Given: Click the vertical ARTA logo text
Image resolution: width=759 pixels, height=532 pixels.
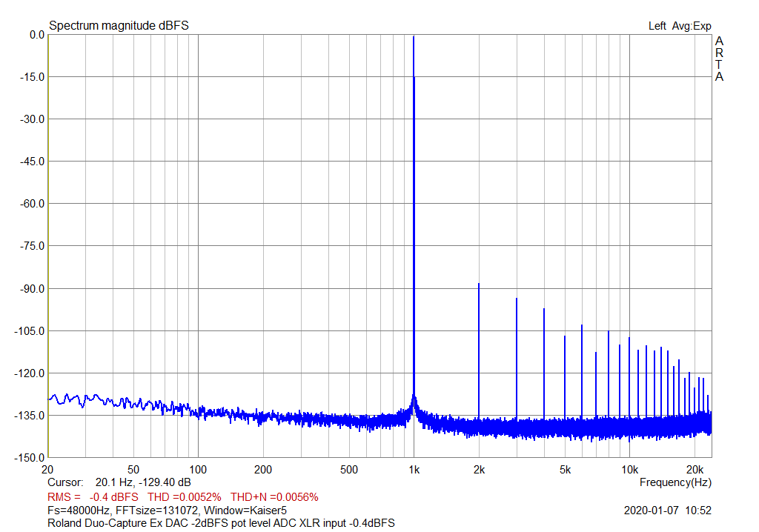Looking at the screenshot, I should (x=719, y=59).
